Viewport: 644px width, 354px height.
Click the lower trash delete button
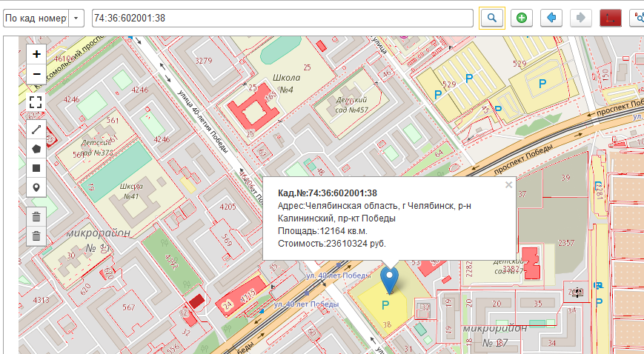point(36,236)
